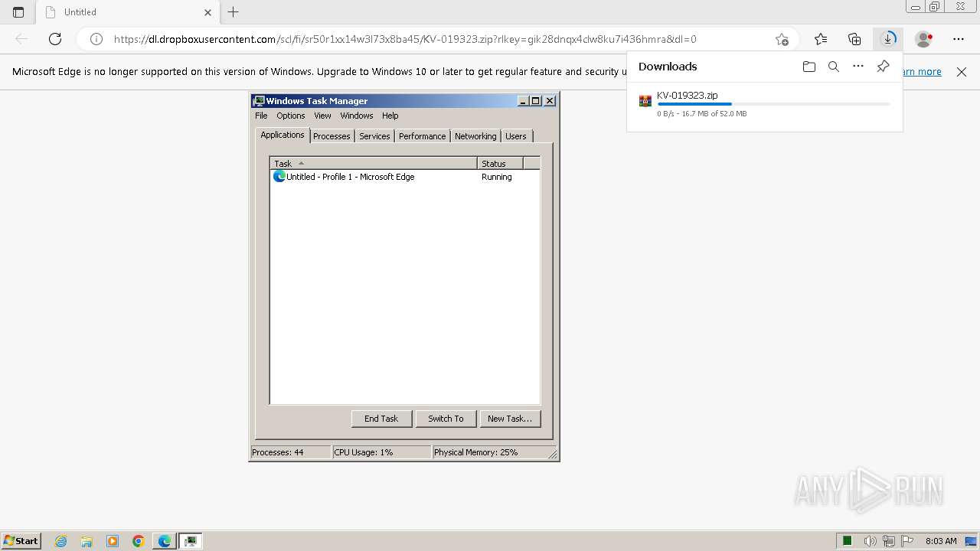Image resolution: width=980 pixels, height=551 pixels.
Task: Open a new browser tab
Action: point(234,12)
